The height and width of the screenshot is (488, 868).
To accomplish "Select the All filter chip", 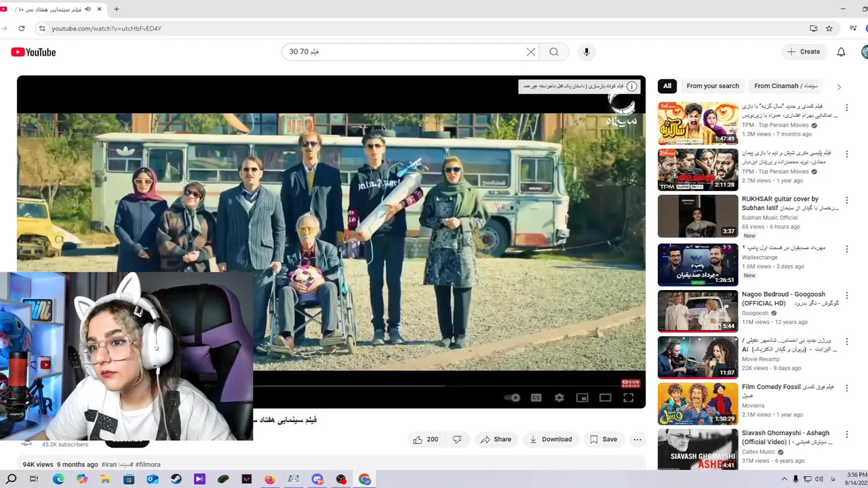I will pyautogui.click(x=667, y=86).
